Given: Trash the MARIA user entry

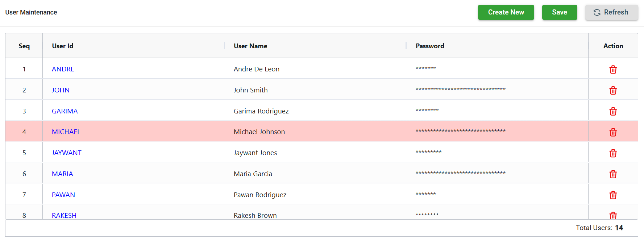Looking at the screenshot, I should pyautogui.click(x=613, y=174).
